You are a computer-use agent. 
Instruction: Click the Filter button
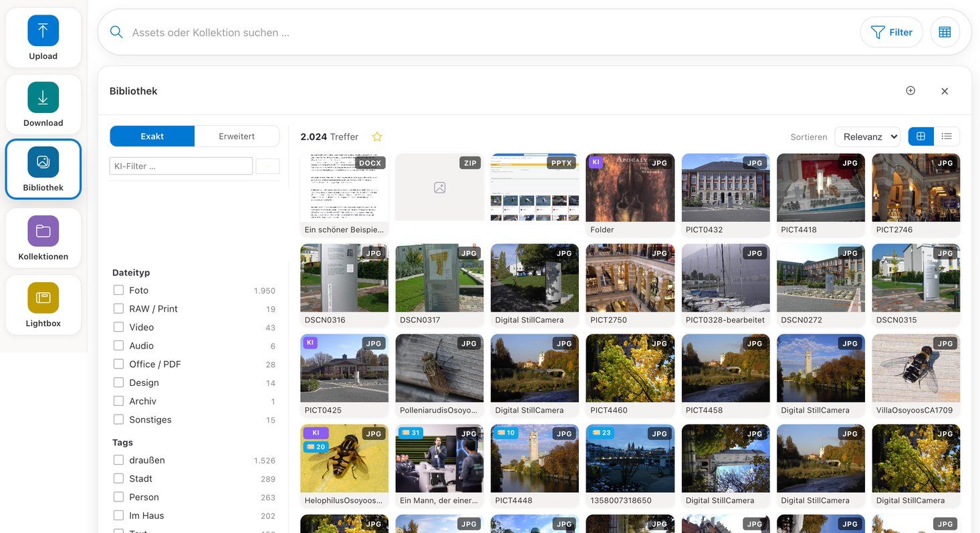(x=891, y=32)
